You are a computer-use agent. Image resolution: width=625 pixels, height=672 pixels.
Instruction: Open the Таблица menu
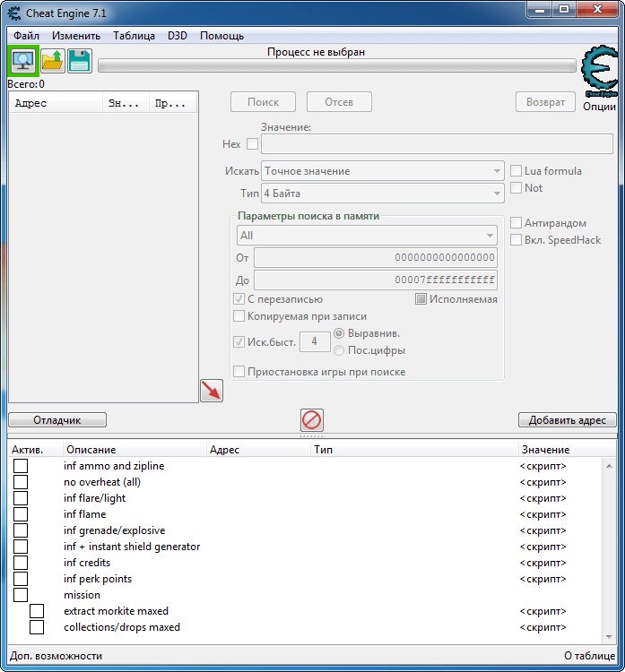coord(134,36)
